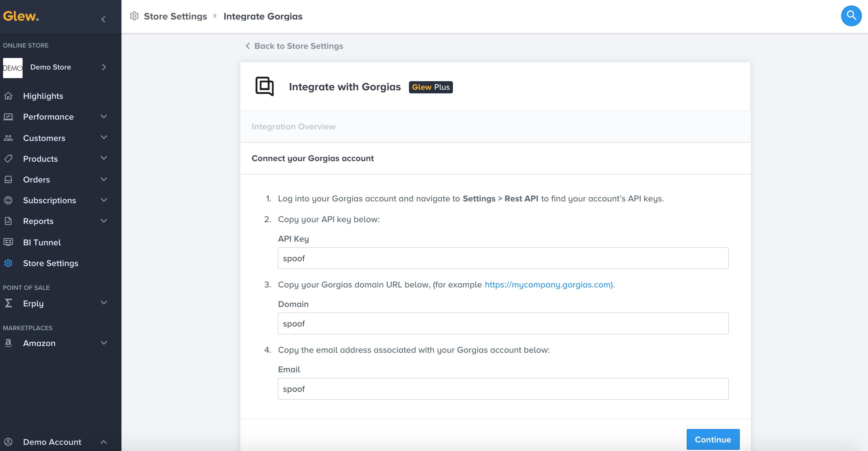Viewport: 868px width, 451px height.
Task: Click the Products tag icon
Action: [x=9, y=158]
